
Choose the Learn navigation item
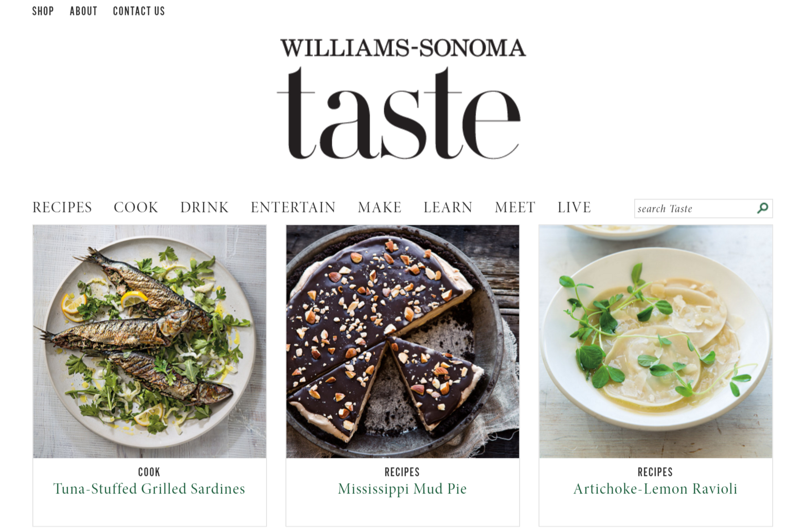[448, 207]
